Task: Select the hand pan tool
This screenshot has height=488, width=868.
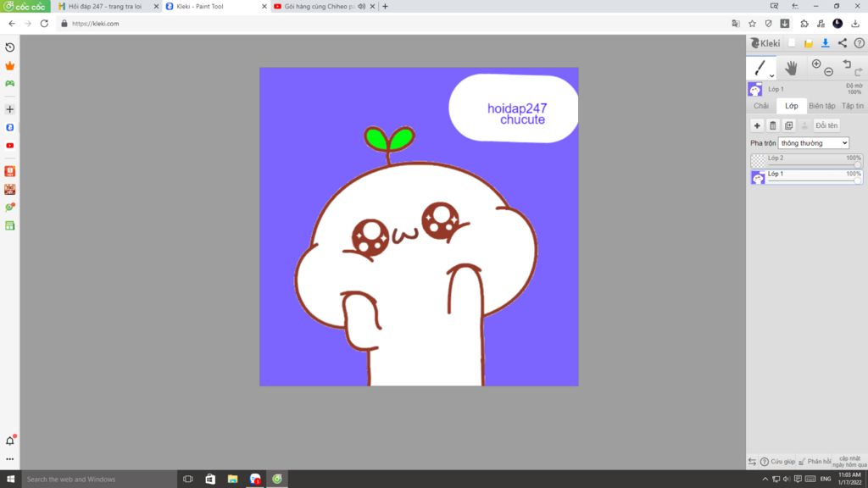Action: (x=791, y=68)
